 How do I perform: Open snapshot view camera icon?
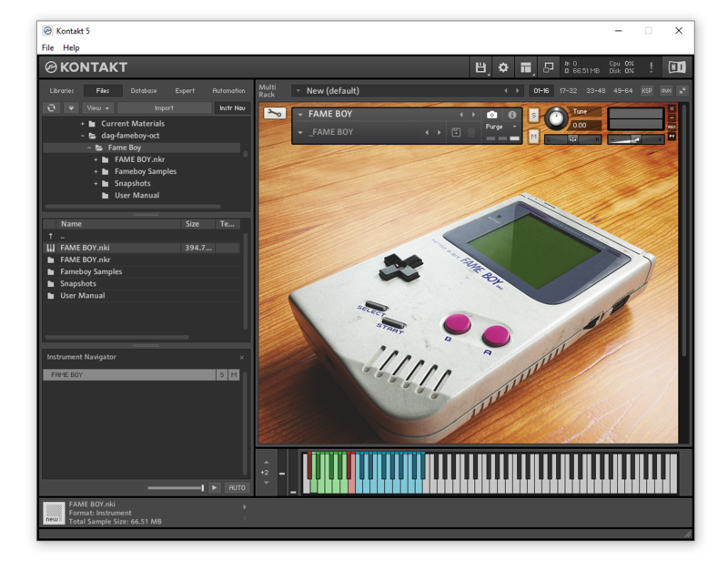click(x=491, y=115)
